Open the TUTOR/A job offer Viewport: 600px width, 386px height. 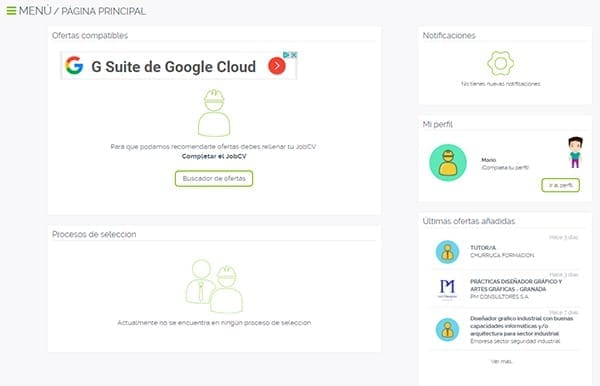(x=483, y=248)
